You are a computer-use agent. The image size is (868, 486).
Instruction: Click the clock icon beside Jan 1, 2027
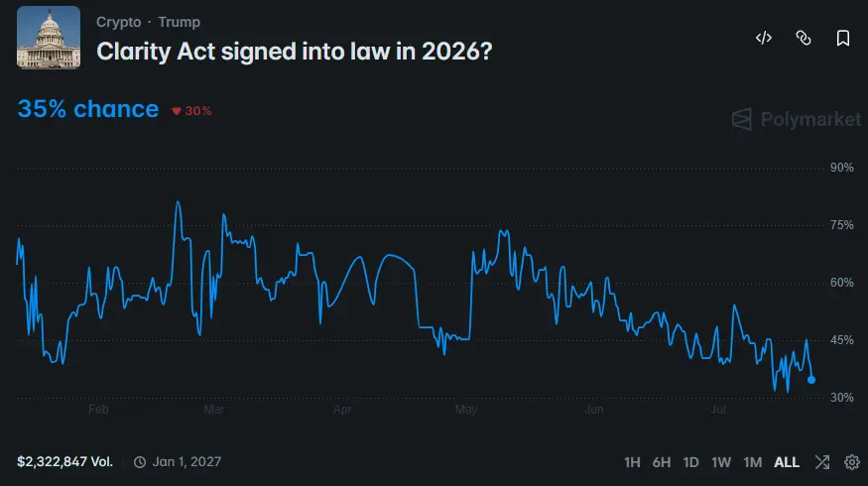tap(140, 461)
